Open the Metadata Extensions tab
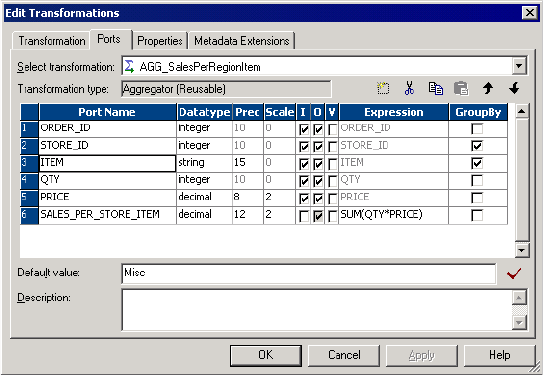This screenshot has height=375, width=543. pos(241,41)
